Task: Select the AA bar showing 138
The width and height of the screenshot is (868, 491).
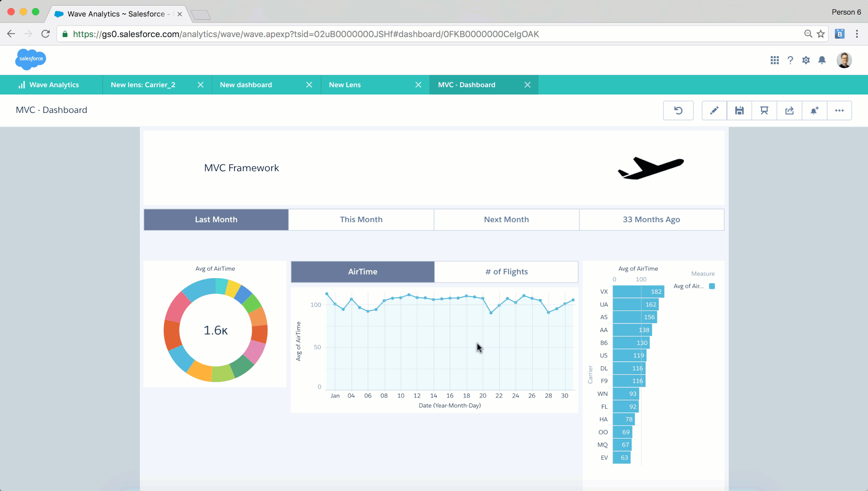Action: [632, 330]
